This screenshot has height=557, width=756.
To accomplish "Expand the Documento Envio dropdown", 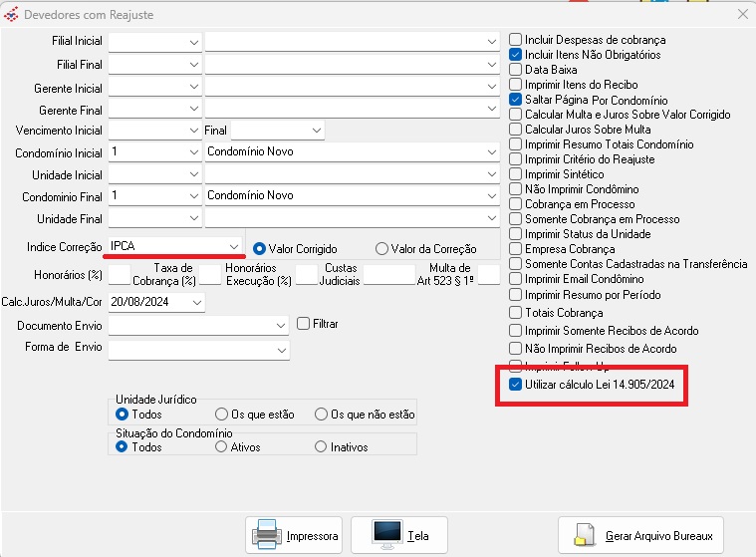I will 281,325.
